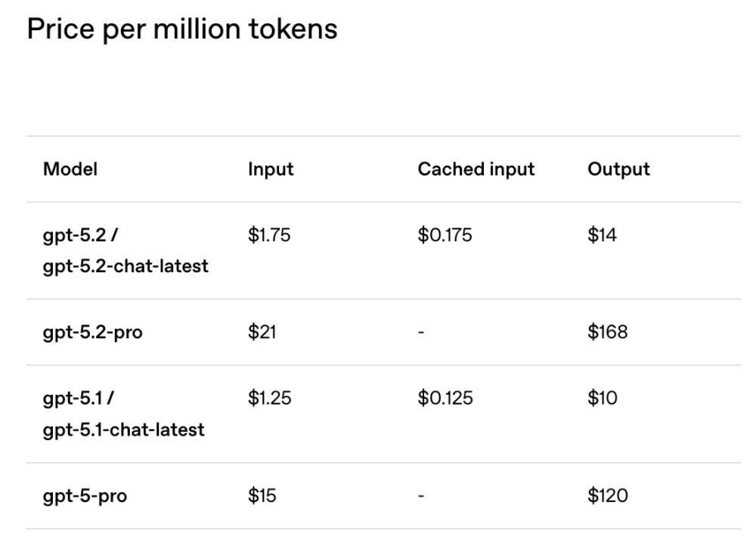Image resolution: width=756 pixels, height=546 pixels.
Task: Select the $1.25 input price
Action: 269,399
